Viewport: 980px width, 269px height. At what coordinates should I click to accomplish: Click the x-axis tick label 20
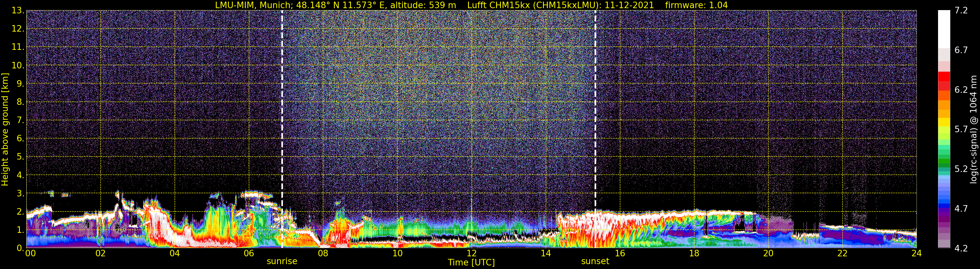click(768, 253)
